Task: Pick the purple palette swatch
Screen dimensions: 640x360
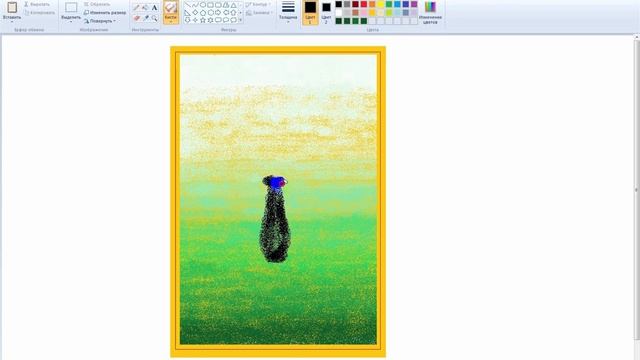Action: tap(414, 4)
